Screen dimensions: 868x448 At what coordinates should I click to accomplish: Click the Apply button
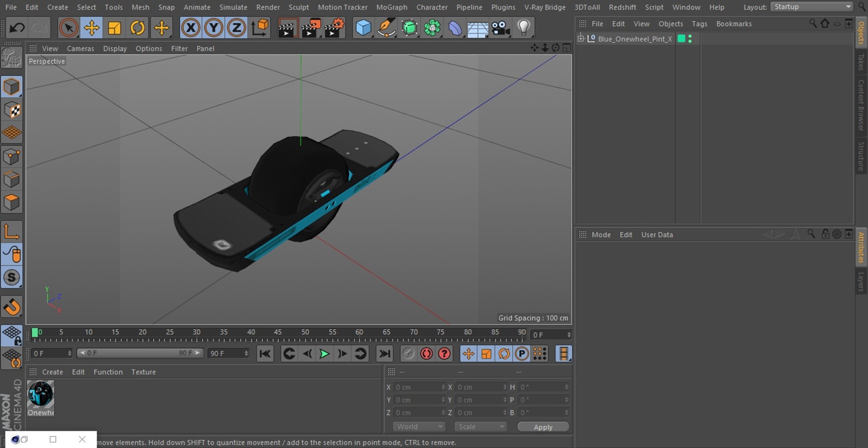(x=543, y=427)
